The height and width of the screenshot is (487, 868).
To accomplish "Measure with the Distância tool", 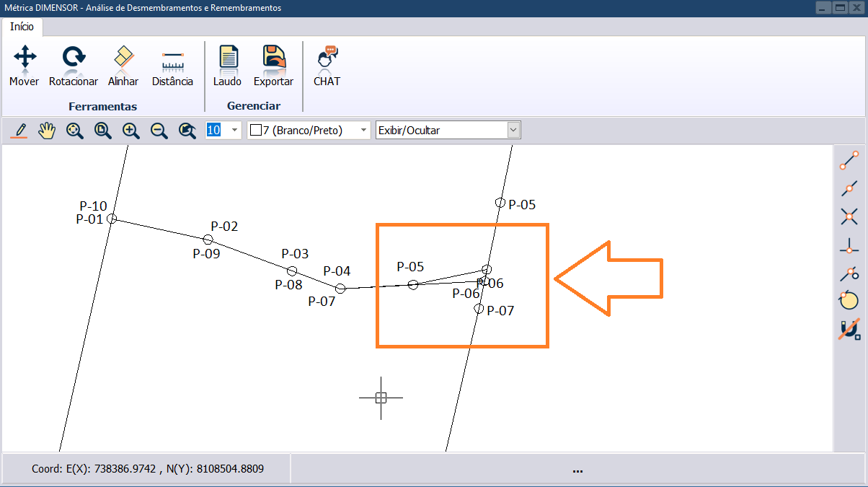I will pyautogui.click(x=172, y=65).
